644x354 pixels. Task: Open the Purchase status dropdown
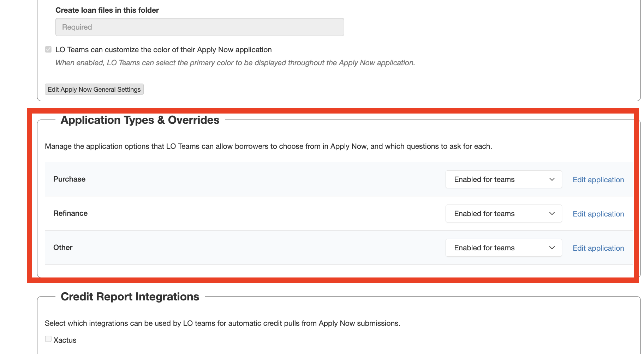pyautogui.click(x=503, y=179)
